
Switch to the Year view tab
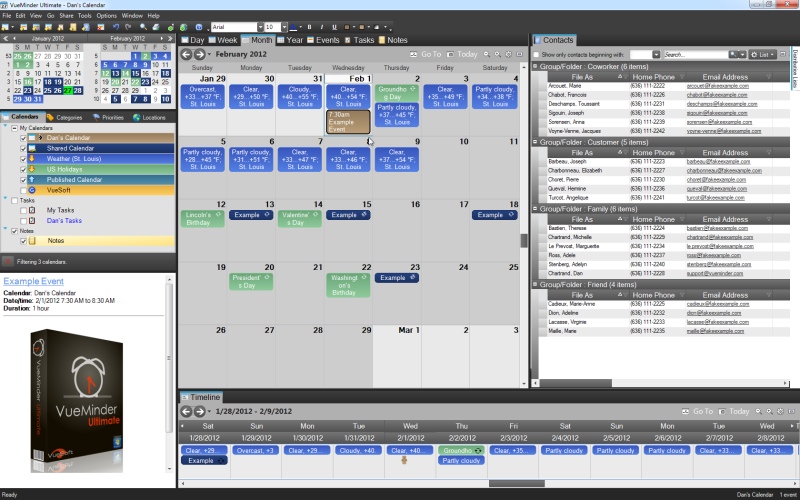(x=290, y=40)
